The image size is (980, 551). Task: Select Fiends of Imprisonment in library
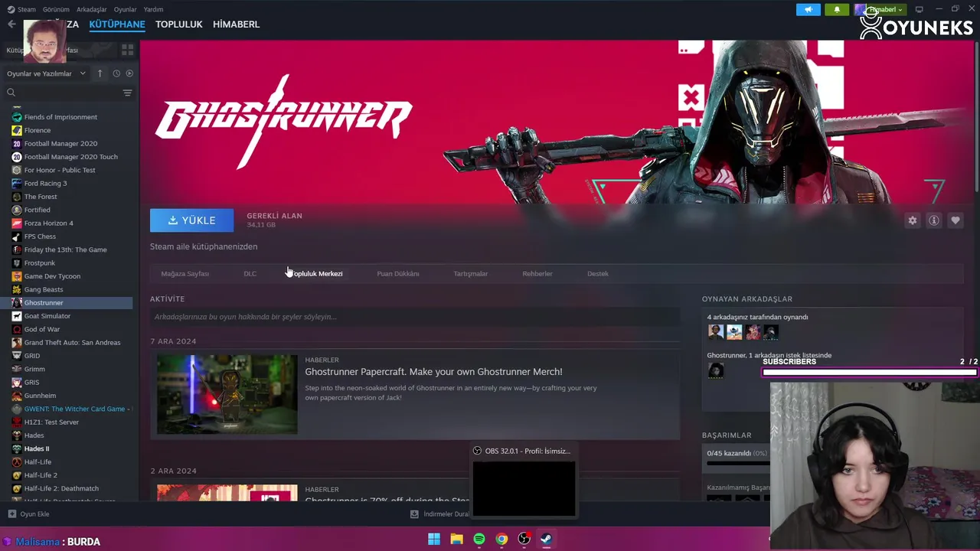(x=60, y=117)
